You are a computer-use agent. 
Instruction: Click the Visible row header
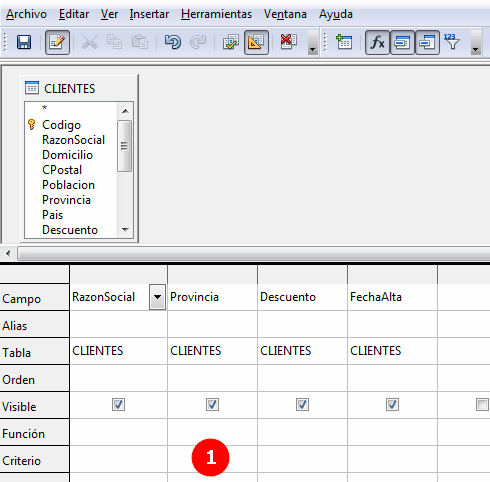[x=34, y=405]
